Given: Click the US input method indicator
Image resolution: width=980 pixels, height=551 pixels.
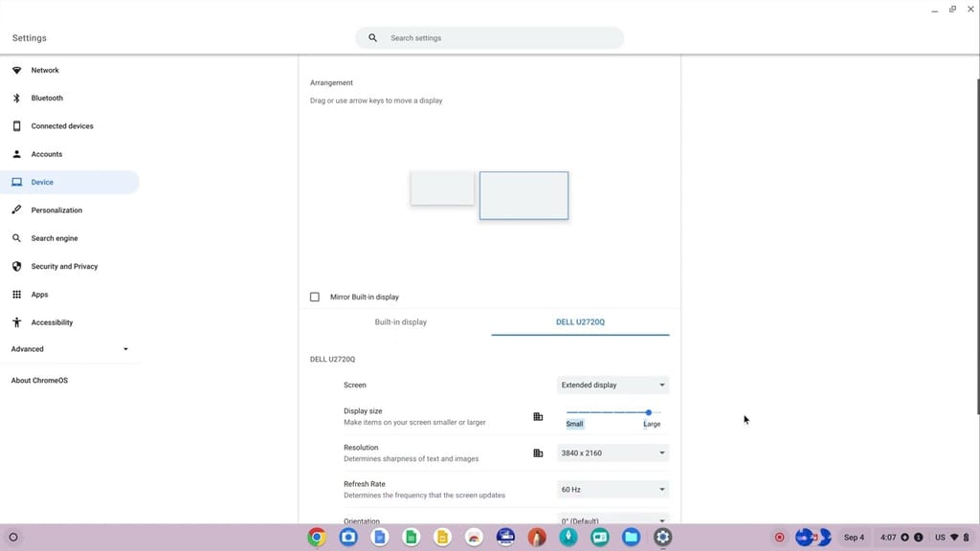Looking at the screenshot, I should tap(940, 538).
